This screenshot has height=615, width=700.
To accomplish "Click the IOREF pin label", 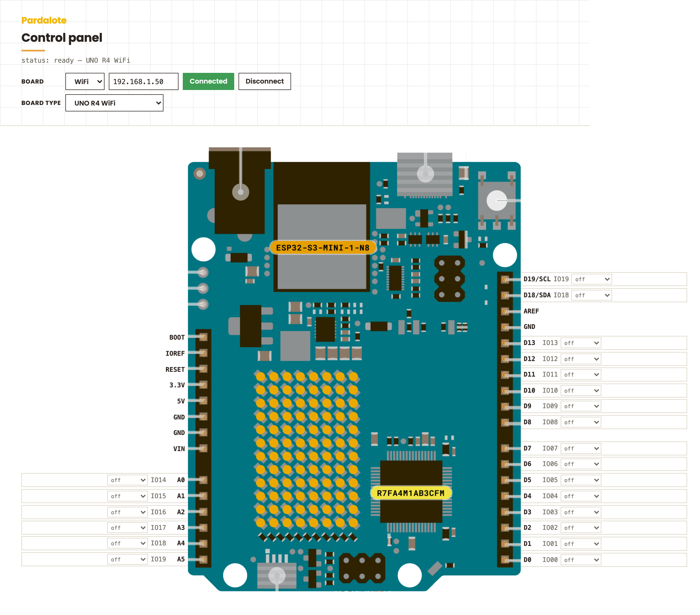I will point(175,353).
